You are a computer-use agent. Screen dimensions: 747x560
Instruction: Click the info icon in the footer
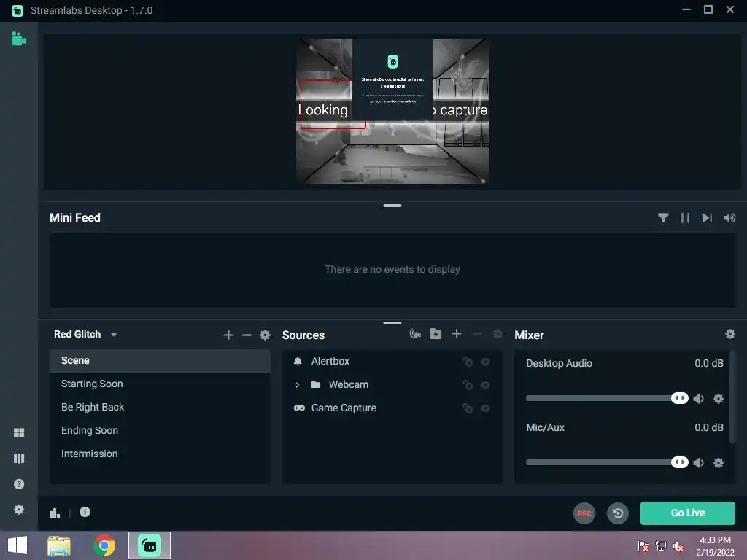click(85, 512)
